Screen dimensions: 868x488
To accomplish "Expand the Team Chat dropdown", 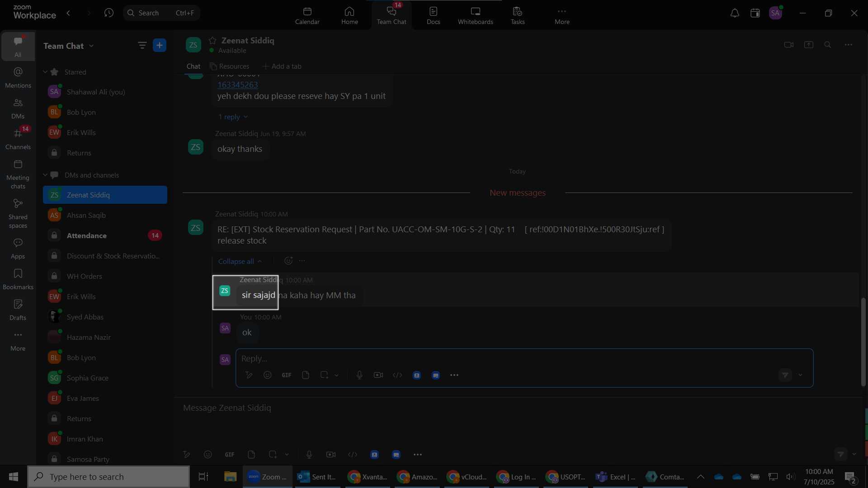I will tap(92, 46).
